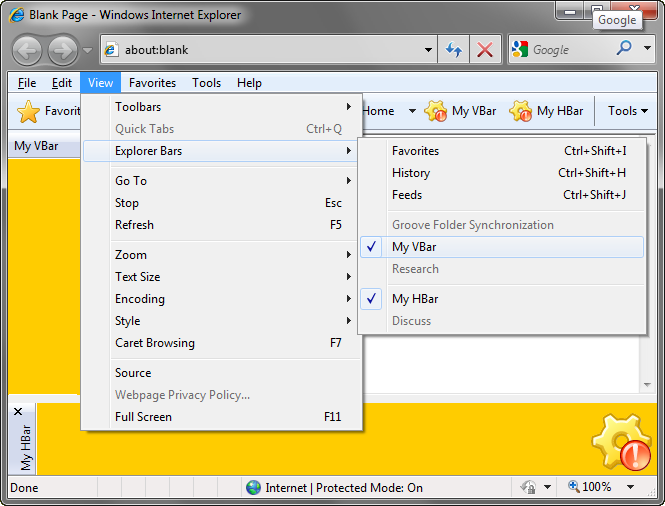
Task: Click the Google search magnifier icon
Action: click(x=624, y=48)
